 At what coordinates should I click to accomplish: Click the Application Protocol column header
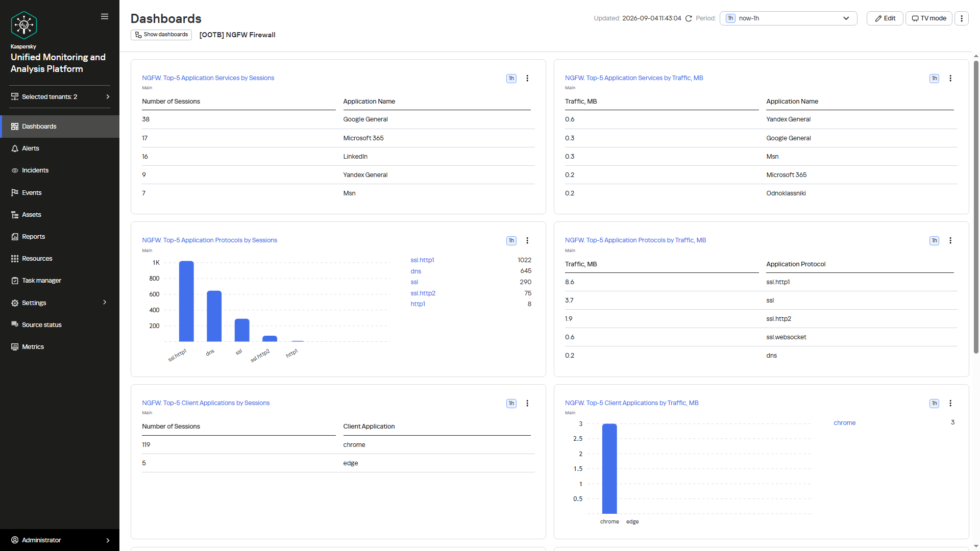coord(796,264)
